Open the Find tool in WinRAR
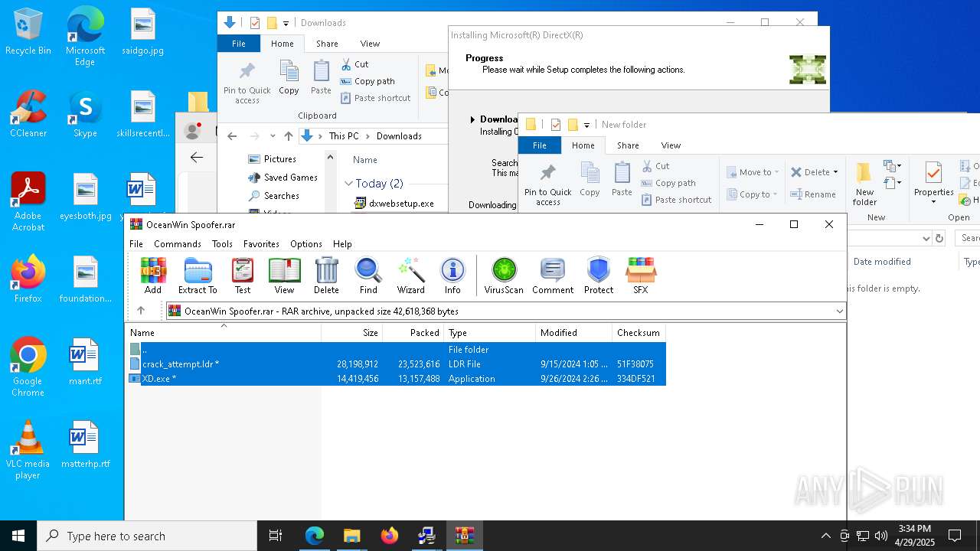The image size is (980, 551). coord(368,275)
